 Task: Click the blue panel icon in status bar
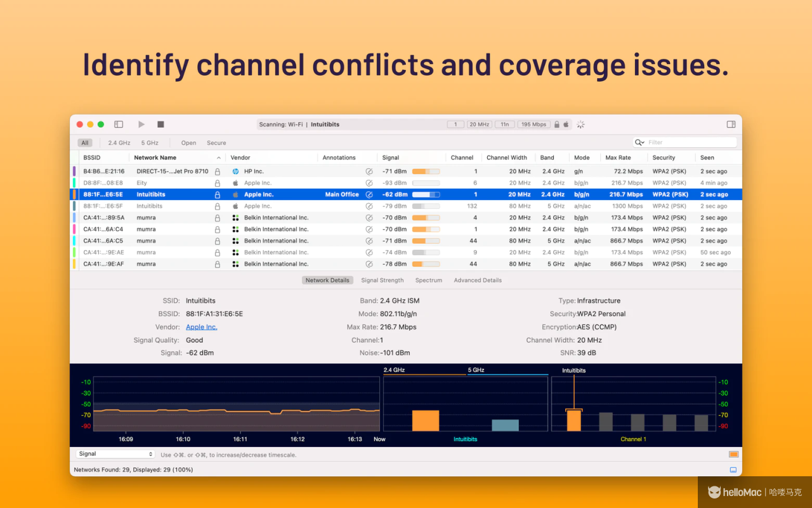[733, 470]
